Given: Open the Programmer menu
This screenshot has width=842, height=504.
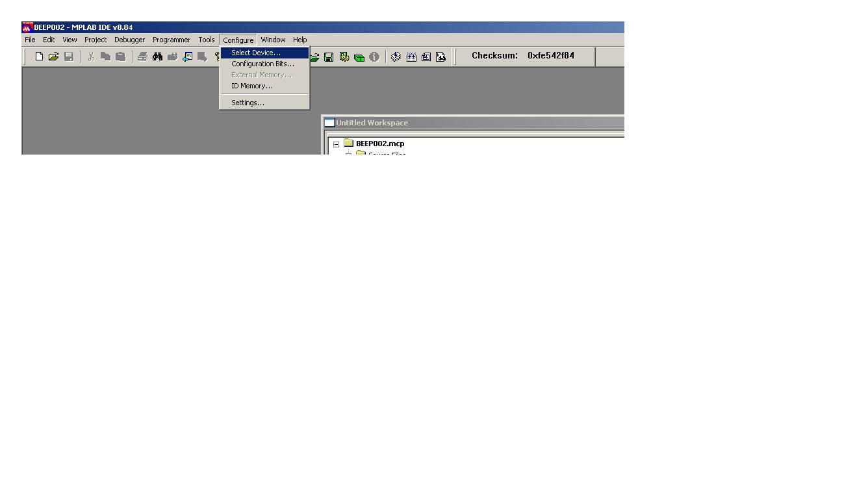Looking at the screenshot, I should [x=172, y=40].
